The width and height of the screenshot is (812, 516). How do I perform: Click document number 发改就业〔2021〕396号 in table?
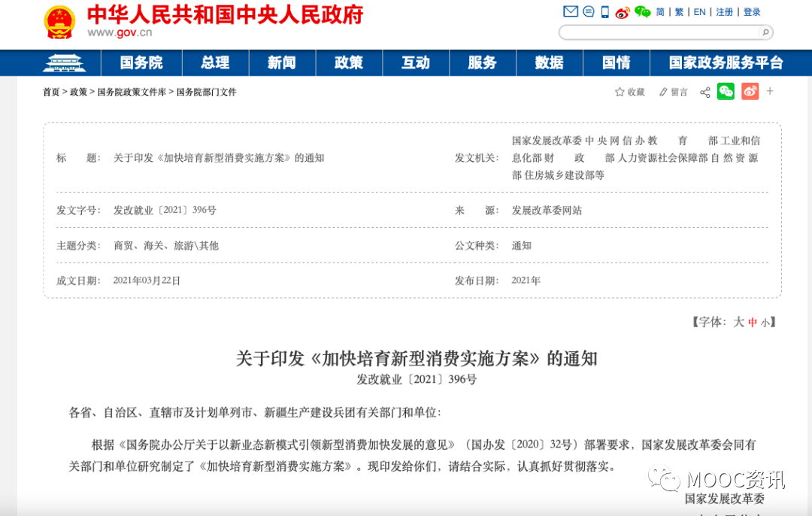(x=165, y=211)
